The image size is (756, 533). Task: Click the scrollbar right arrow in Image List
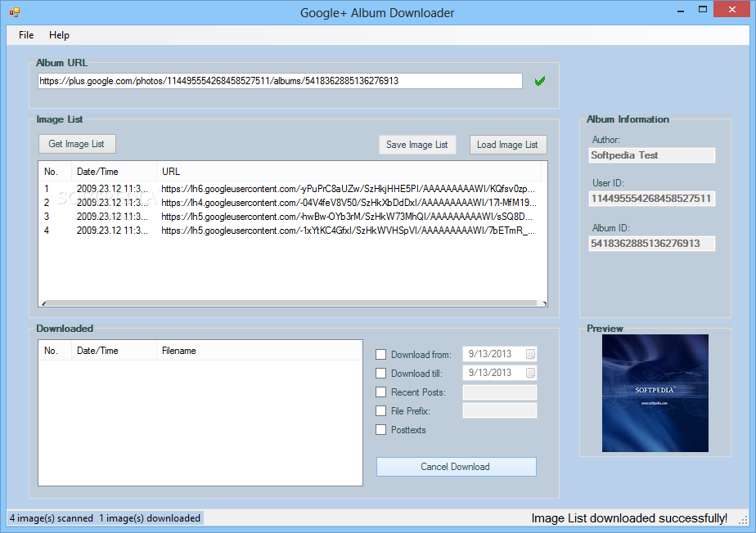point(544,303)
